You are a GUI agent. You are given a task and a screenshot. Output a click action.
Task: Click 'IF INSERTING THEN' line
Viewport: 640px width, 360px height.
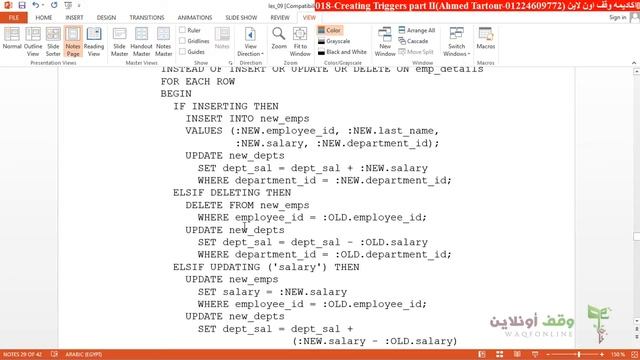[x=226, y=106]
